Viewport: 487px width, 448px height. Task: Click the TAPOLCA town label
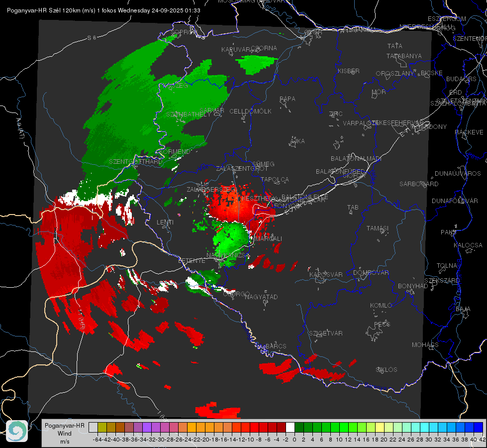(275, 180)
